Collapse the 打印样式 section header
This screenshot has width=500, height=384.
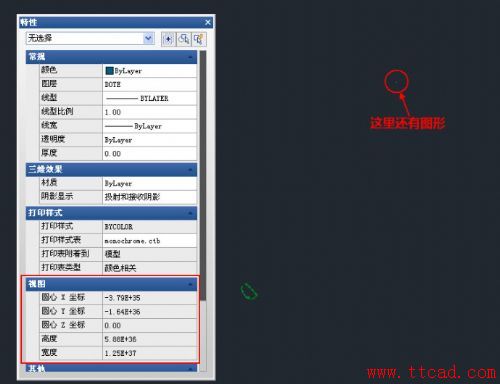[x=111, y=213]
